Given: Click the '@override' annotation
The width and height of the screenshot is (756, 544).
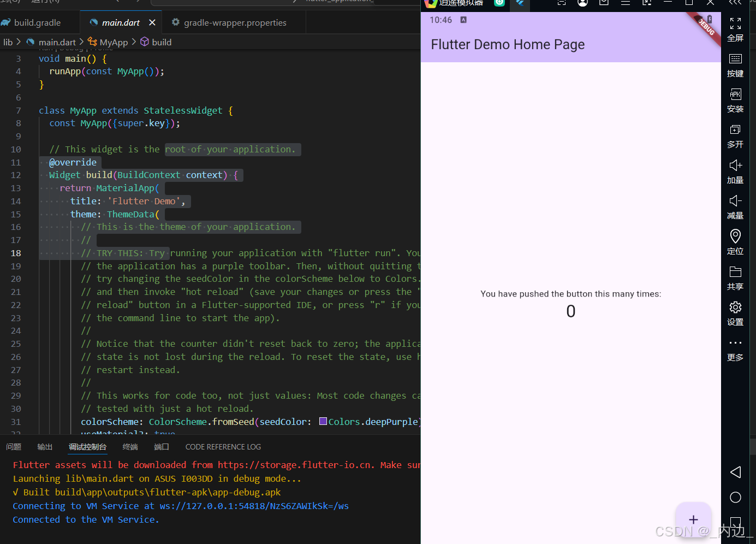Looking at the screenshot, I should [73, 162].
